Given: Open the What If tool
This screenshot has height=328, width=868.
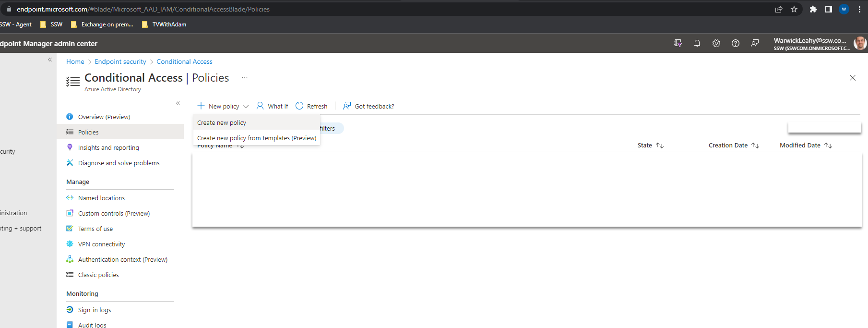Looking at the screenshot, I should (x=272, y=106).
